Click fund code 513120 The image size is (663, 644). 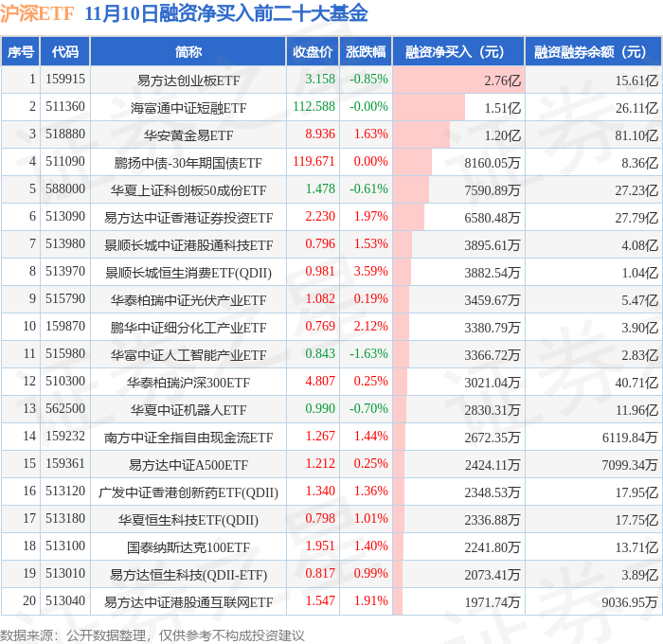65,491
